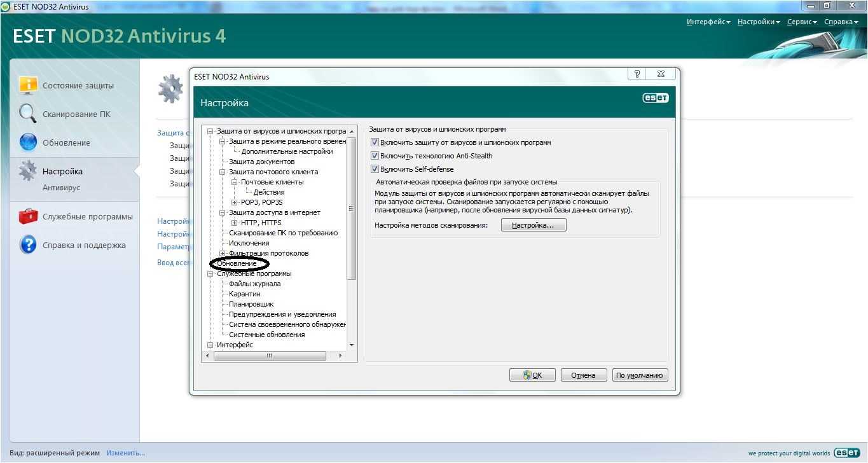Collapse Интерфейс tree node
The height and width of the screenshot is (463, 868).
tap(210, 345)
